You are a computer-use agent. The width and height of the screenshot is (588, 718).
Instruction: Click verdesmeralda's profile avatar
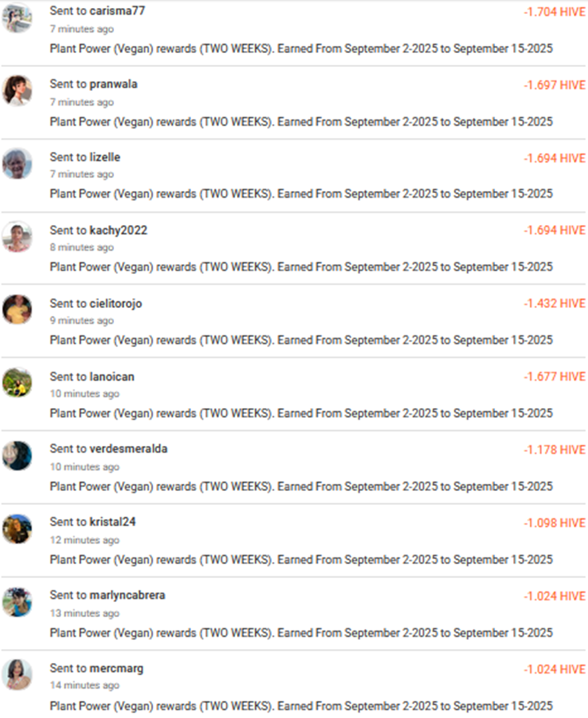point(17,455)
